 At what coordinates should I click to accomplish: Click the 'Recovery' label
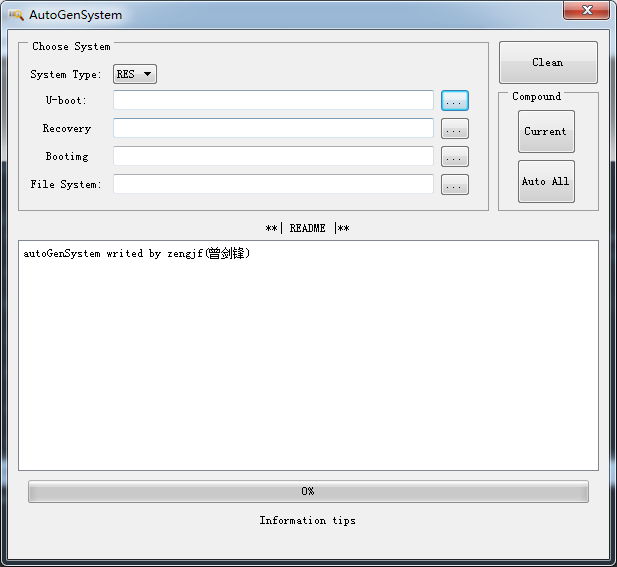(67, 128)
